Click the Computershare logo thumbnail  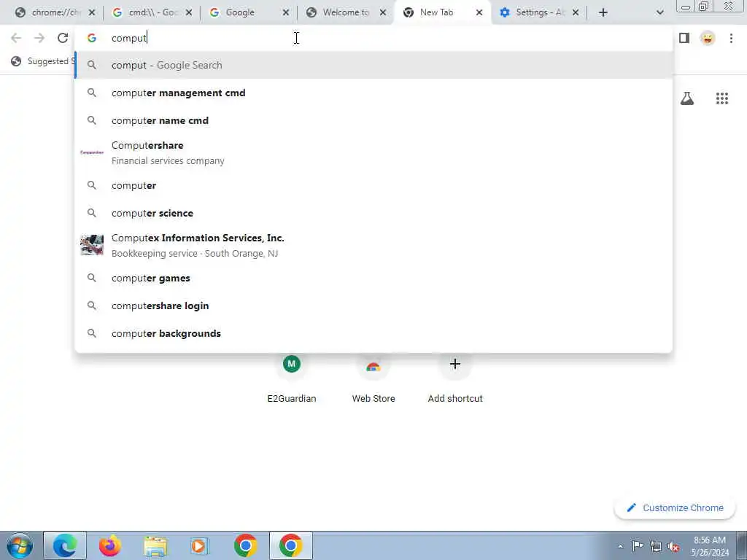(x=92, y=152)
